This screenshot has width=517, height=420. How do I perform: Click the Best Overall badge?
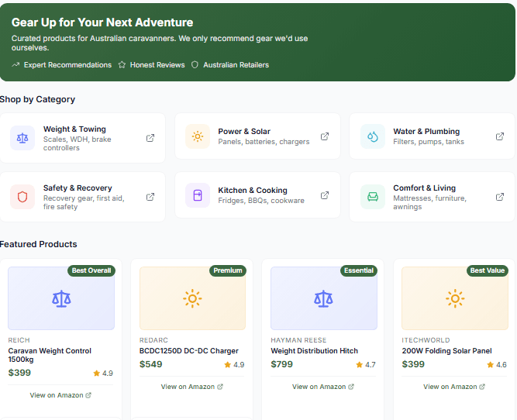click(x=91, y=270)
